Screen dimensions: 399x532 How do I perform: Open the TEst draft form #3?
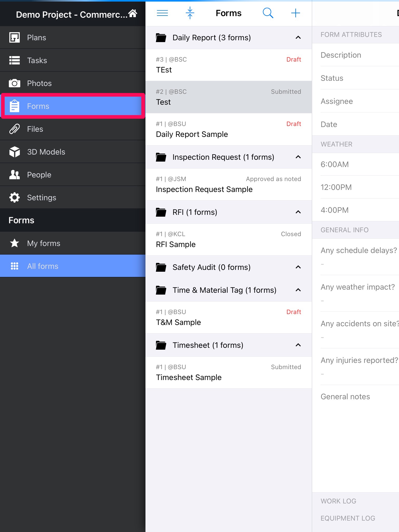point(229,65)
